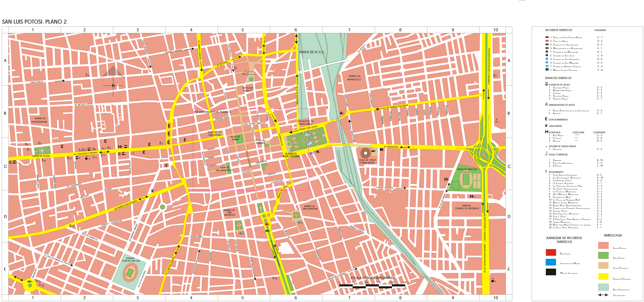This screenshot has height=302, width=644.
Task: Select the Zona Peatonal tan swatch
Action: pos(603,265)
